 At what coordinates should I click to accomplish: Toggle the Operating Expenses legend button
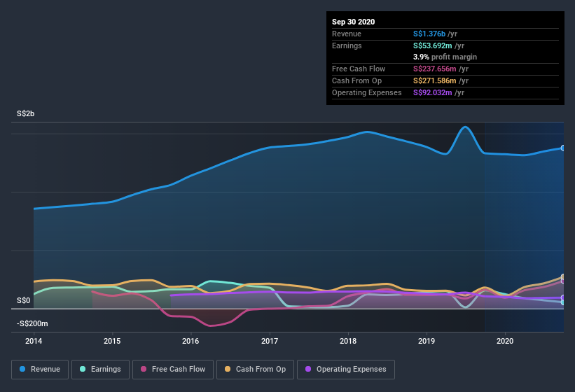pos(346,370)
